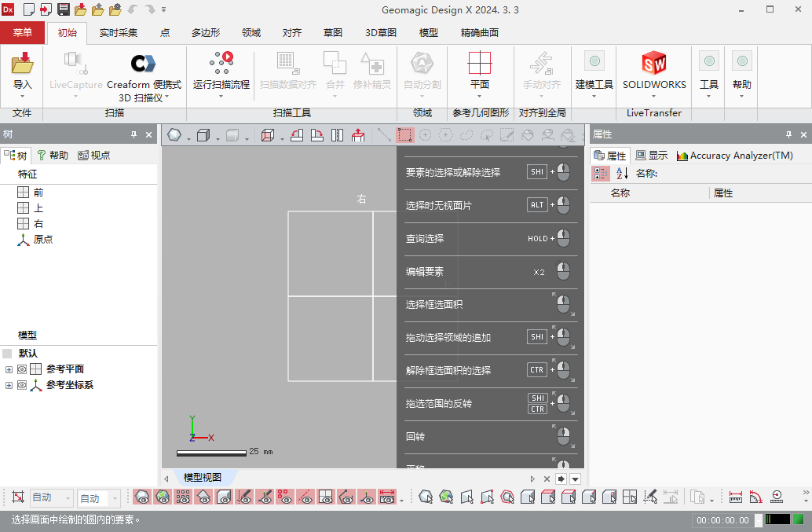Viewport: 812px width, 532px height.
Task: Select the 模型视图 view tab
Action: [203, 478]
